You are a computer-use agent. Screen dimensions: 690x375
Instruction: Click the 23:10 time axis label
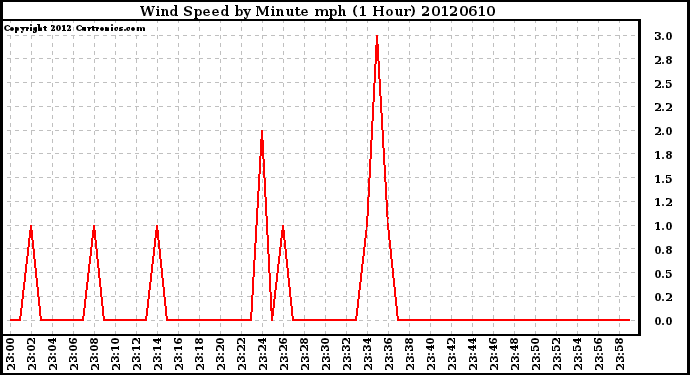tap(116, 354)
